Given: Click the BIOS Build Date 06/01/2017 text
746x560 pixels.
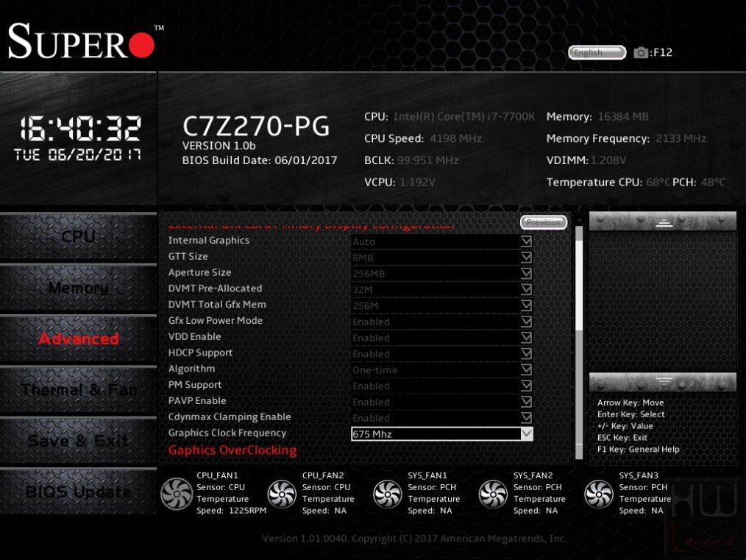Looking at the screenshot, I should pyautogui.click(x=259, y=160).
